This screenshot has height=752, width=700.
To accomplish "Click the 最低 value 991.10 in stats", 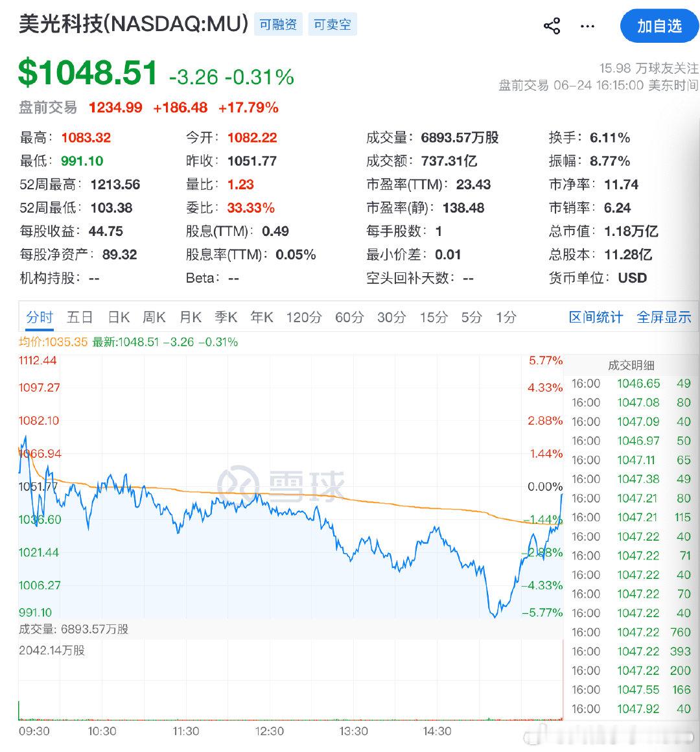I will (82, 161).
